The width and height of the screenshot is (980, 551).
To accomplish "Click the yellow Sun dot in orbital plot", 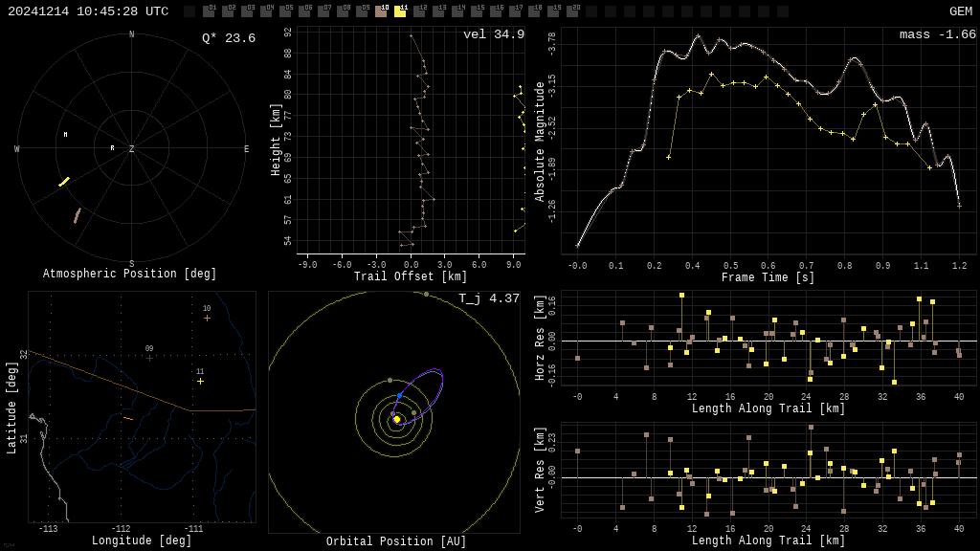I will coord(396,419).
